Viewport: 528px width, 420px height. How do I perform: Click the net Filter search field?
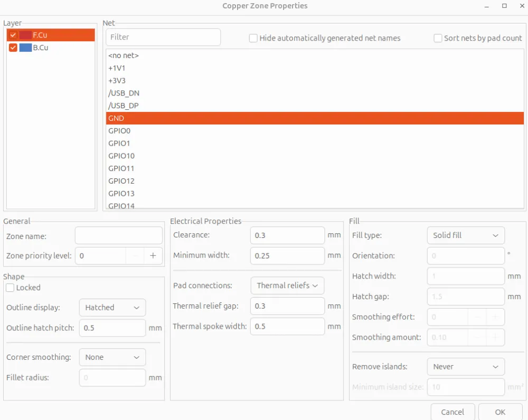pyautogui.click(x=163, y=37)
